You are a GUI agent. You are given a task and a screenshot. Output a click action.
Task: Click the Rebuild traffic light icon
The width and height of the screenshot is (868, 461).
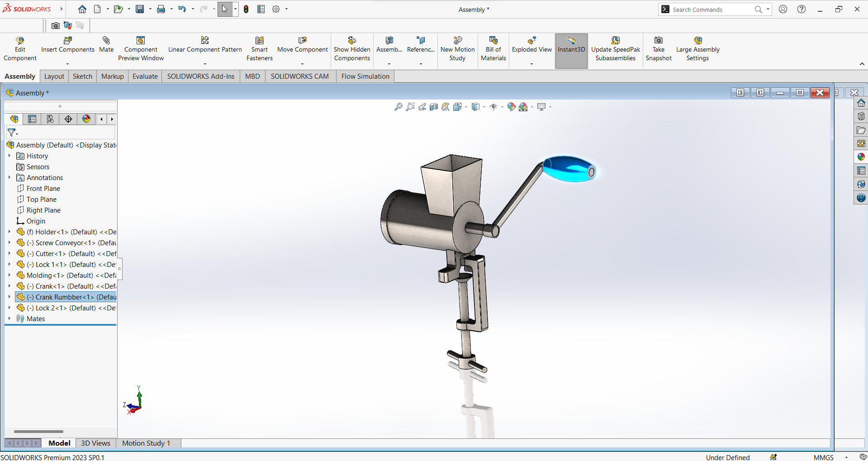click(246, 9)
